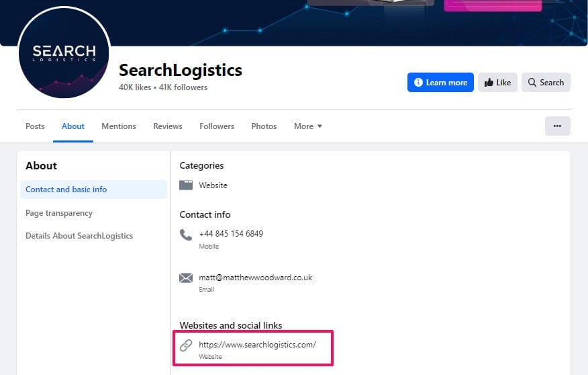Expand the More dropdown
Image resolution: width=588 pixels, height=375 pixels.
(308, 126)
